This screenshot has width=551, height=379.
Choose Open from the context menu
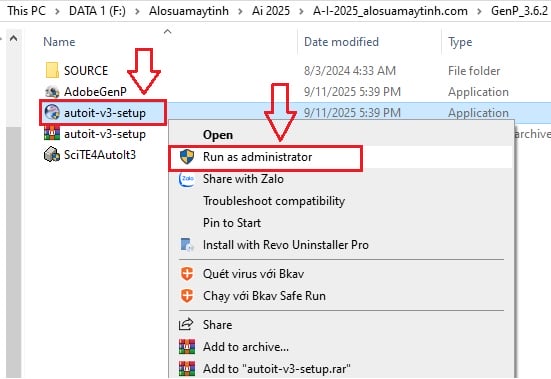click(x=218, y=135)
